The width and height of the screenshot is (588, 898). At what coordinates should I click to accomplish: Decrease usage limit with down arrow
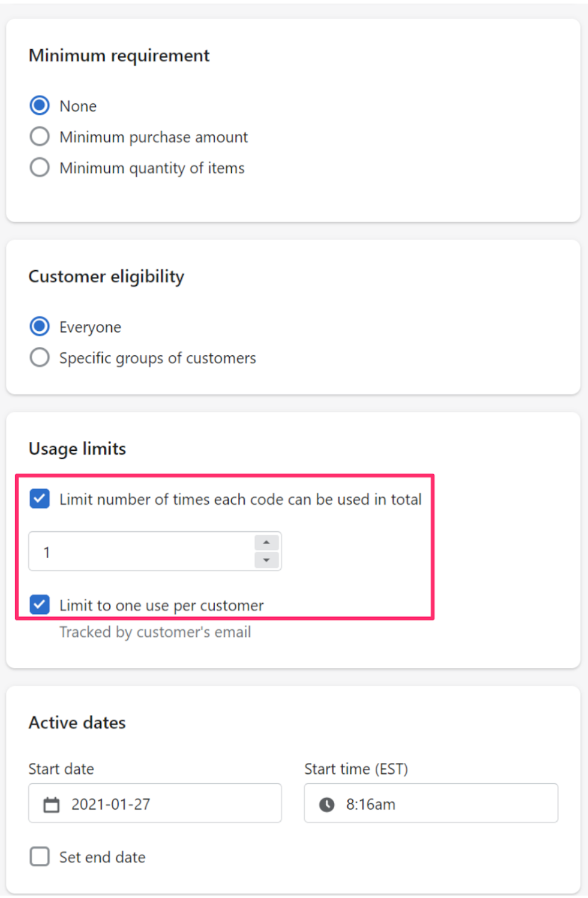point(266,560)
